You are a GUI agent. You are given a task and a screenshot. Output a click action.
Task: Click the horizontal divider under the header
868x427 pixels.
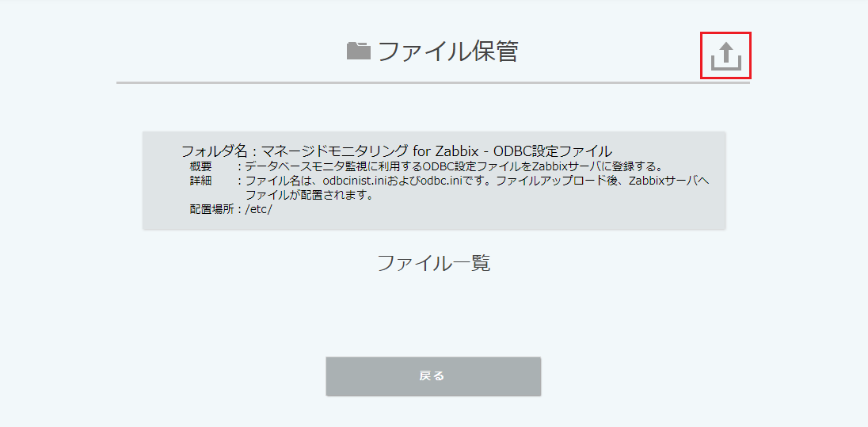point(433,83)
